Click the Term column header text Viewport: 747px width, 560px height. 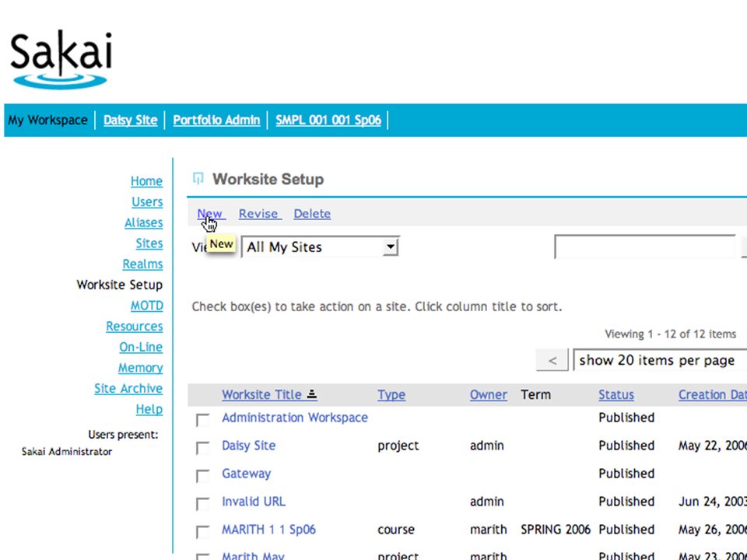pos(535,394)
